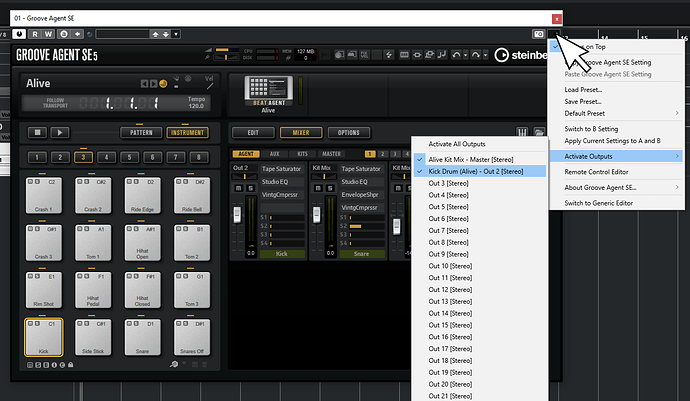Click the orange kit load icon beside Alive
This screenshot has width=690, height=401.
click(x=163, y=84)
